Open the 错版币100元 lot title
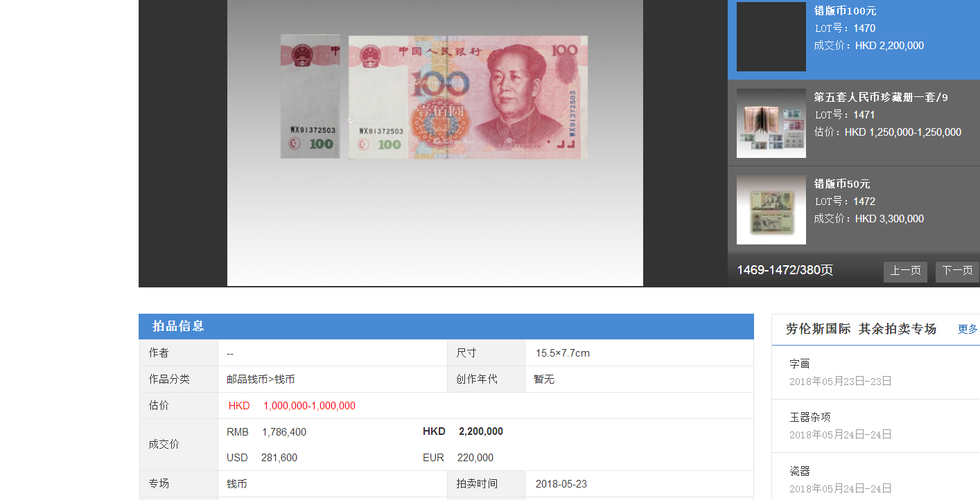Screen dimensions: 980x500 click(x=846, y=11)
